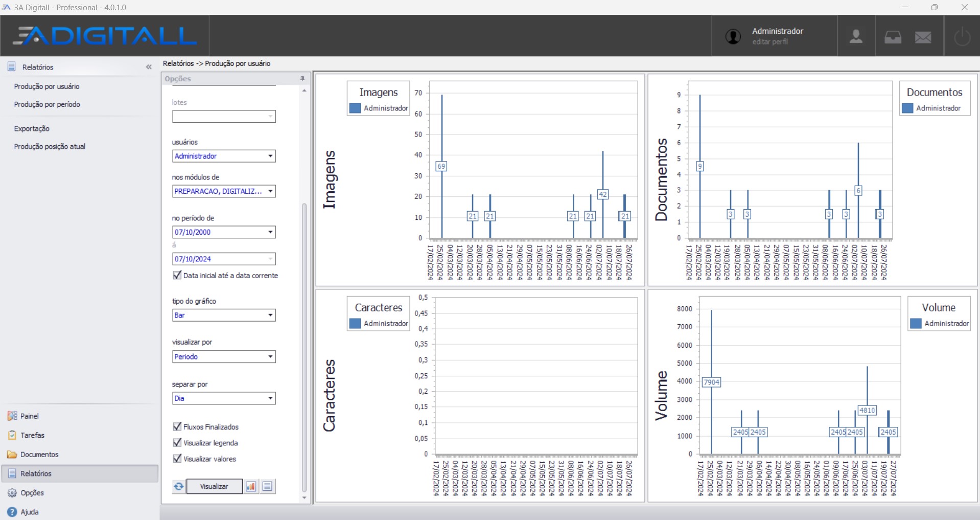
Task: Click the Visualizar button
Action: coord(214,486)
